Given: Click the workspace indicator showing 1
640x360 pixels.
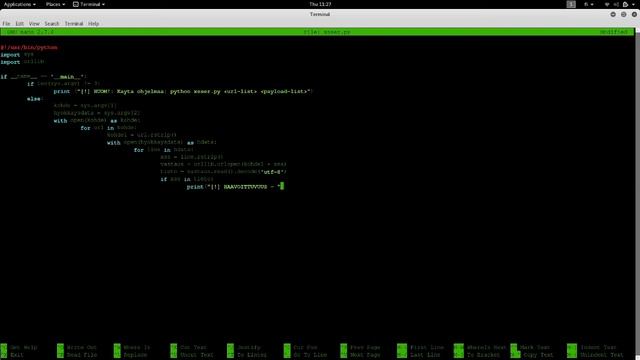Looking at the screenshot, I should coord(571,4).
